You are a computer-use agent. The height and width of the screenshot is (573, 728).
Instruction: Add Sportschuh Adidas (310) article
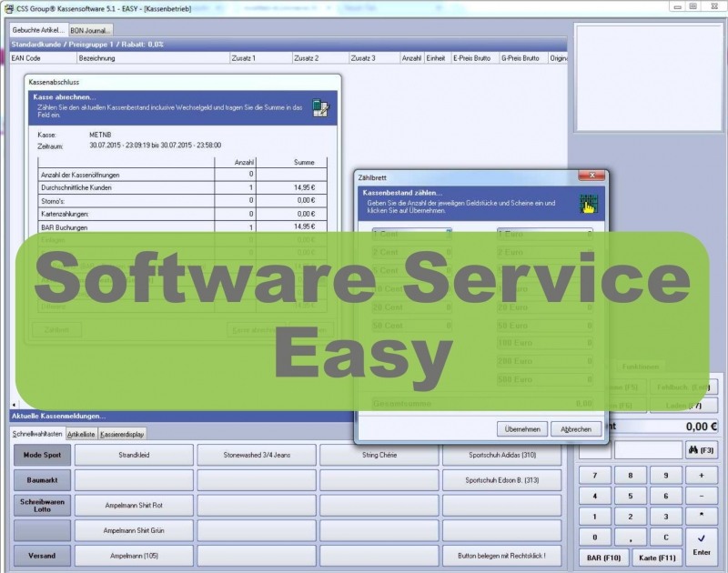click(502, 455)
